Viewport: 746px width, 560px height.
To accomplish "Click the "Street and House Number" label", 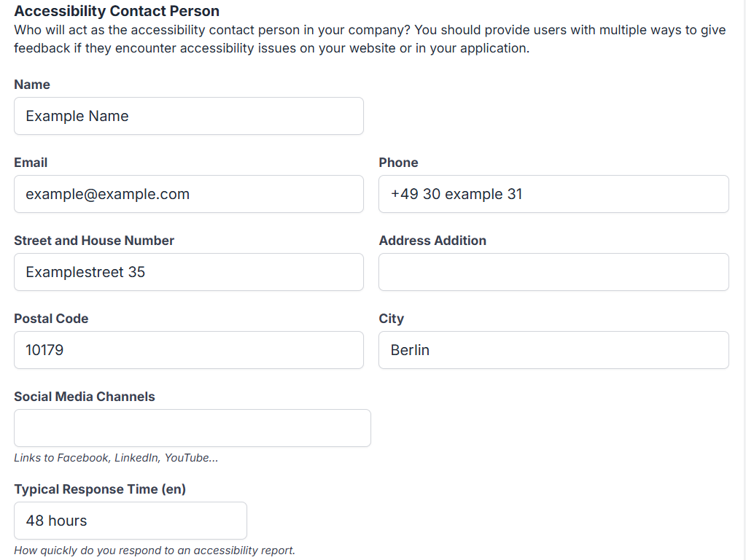I will pyautogui.click(x=94, y=241).
